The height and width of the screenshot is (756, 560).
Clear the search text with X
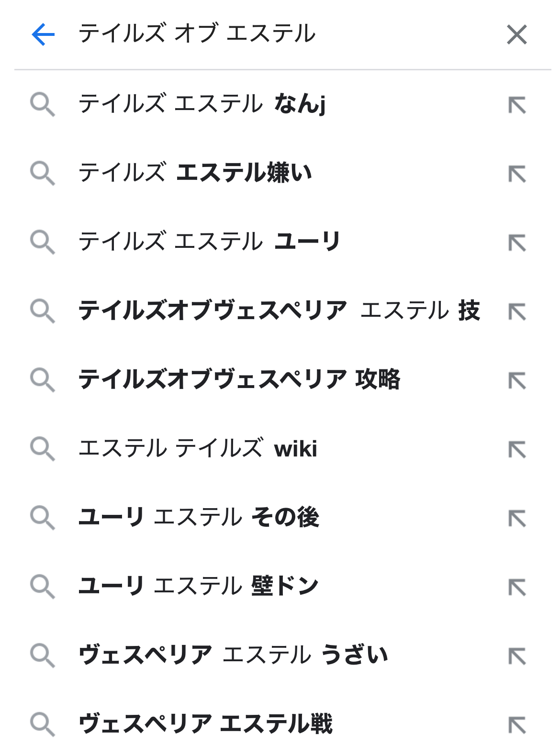coord(517,34)
